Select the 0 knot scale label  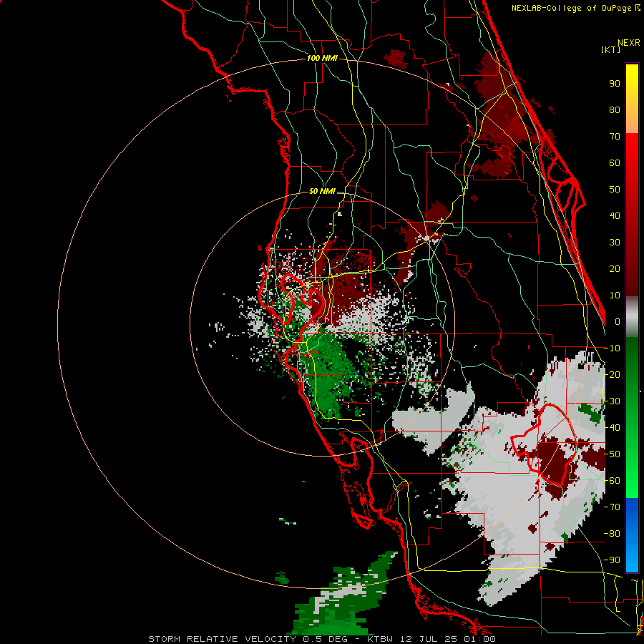(618, 322)
